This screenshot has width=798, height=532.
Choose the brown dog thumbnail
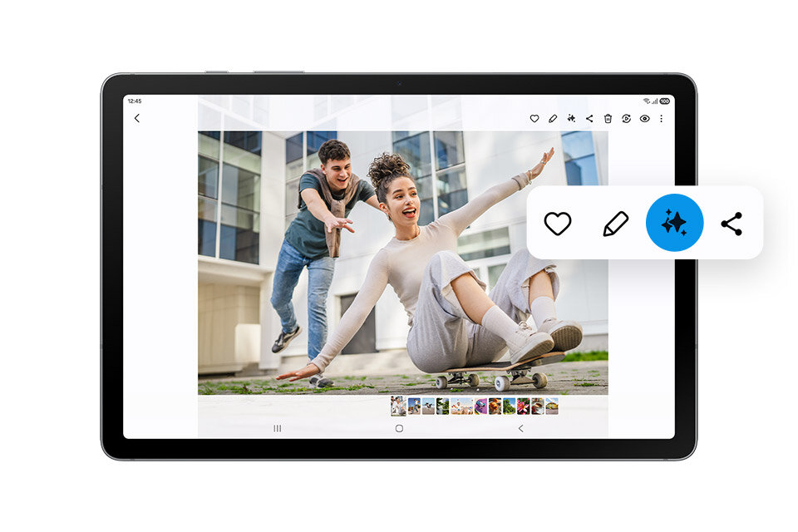(495, 406)
